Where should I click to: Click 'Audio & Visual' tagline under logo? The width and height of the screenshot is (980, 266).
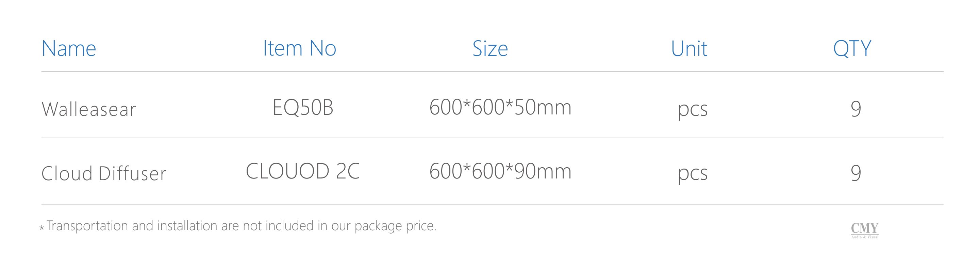865,237
